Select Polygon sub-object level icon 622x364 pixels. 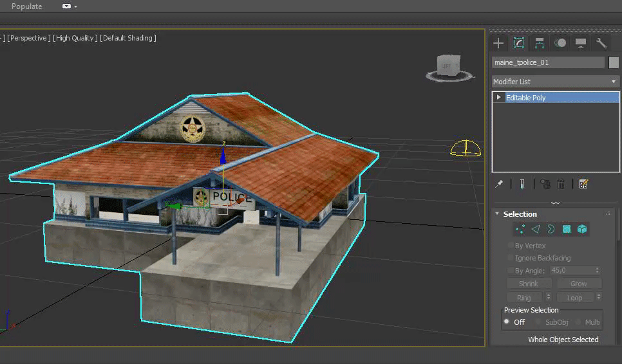pos(567,229)
